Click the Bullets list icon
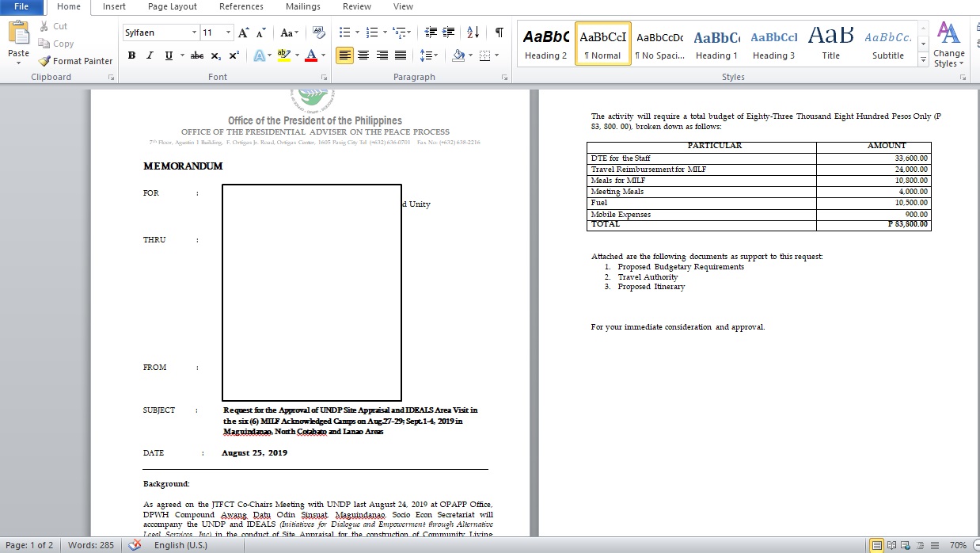Image resolution: width=980 pixels, height=553 pixels. (344, 32)
